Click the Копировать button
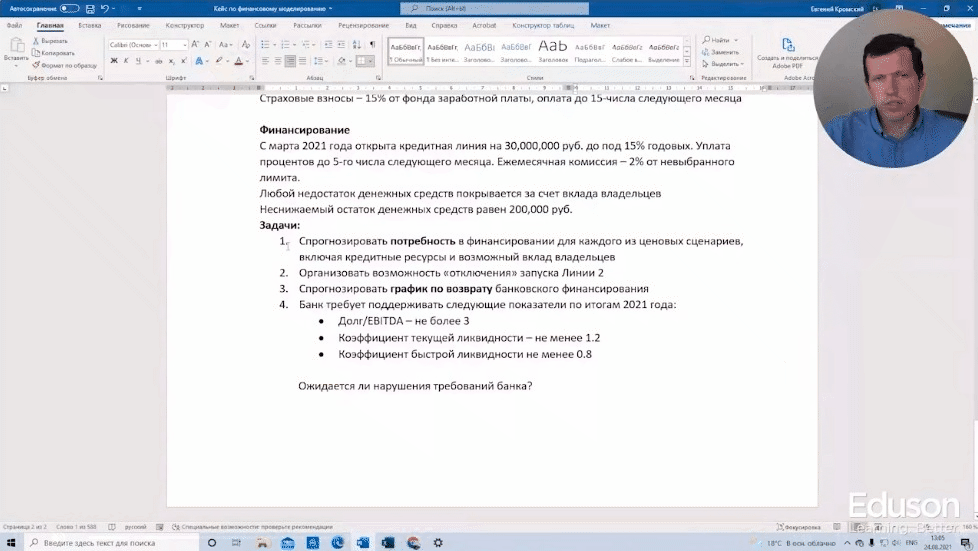 pyautogui.click(x=54, y=53)
